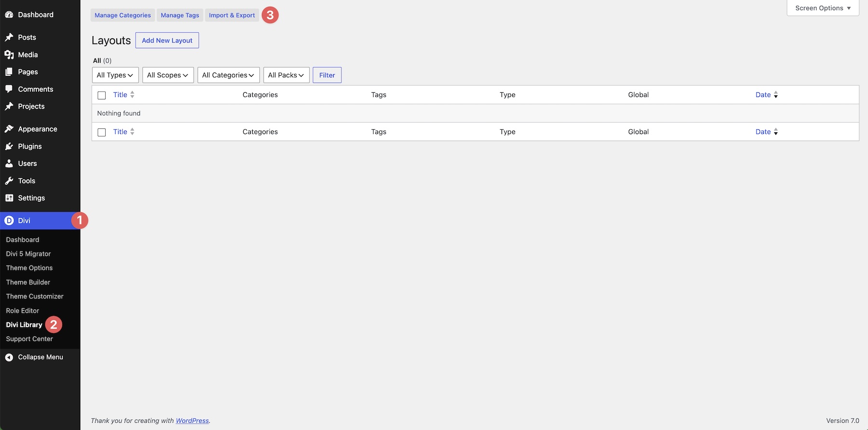The height and width of the screenshot is (430, 868).
Task: Follow the WordPress footer link
Action: (192, 421)
